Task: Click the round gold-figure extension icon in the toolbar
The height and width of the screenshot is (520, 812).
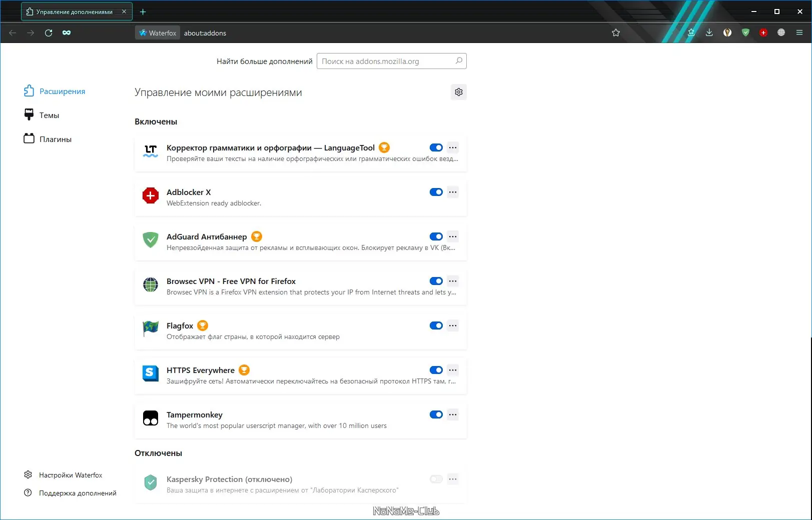Action: point(727,33)
